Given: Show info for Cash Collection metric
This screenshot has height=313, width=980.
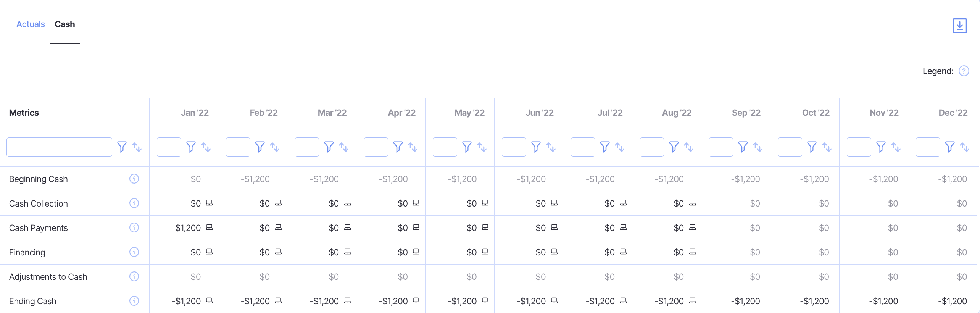Looking at the screenshot, I should coord(134,203).
